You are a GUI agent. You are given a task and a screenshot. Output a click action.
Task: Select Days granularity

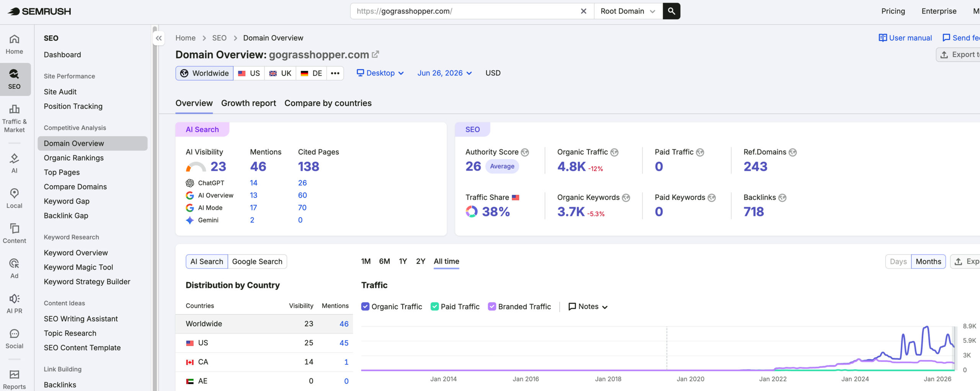(898, 262)
